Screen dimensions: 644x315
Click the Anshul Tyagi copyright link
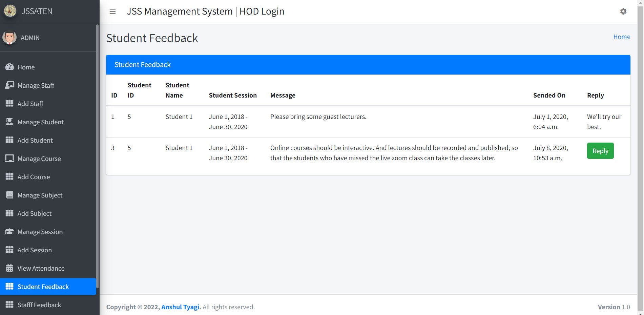(x=180, y=307)
